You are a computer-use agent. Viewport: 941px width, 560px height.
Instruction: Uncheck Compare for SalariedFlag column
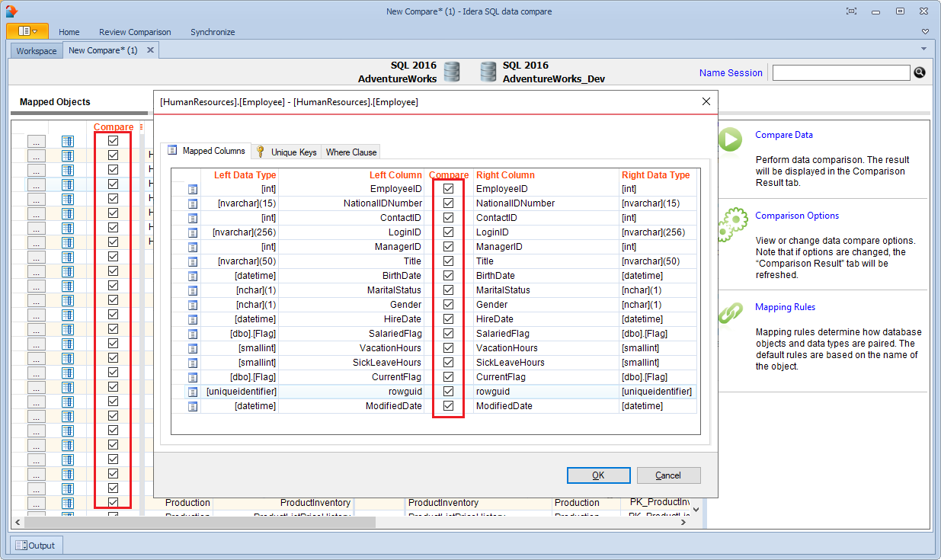click(x=448, y=333)
